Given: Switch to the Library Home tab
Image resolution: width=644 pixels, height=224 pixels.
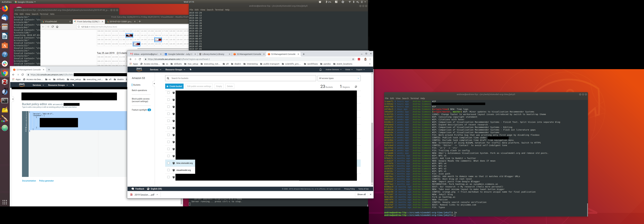Looking at the screenshot, I should pyautogui.click(x=213, y=54).
